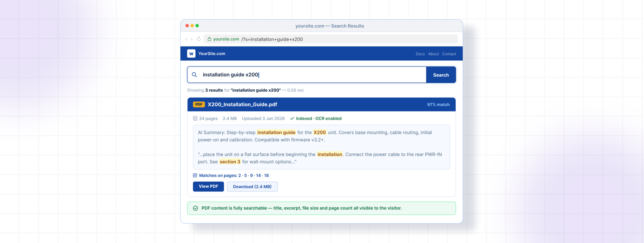Screen dimensions: 644x243
Task: Click the PDF badge on the result
Action: 199,105
